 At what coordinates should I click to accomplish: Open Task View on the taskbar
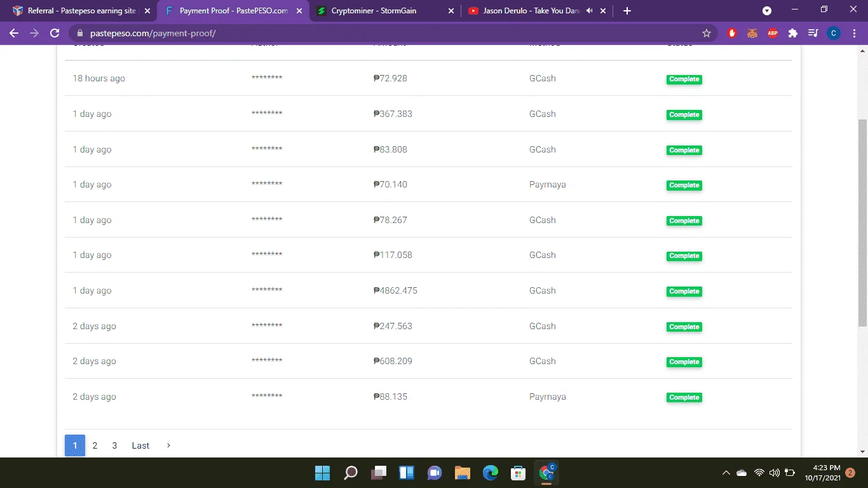(379, 473)
